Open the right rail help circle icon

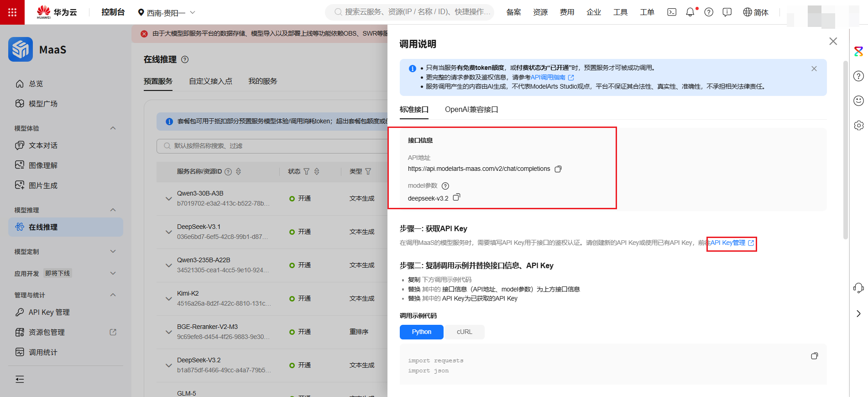click(x=858, y=76)
